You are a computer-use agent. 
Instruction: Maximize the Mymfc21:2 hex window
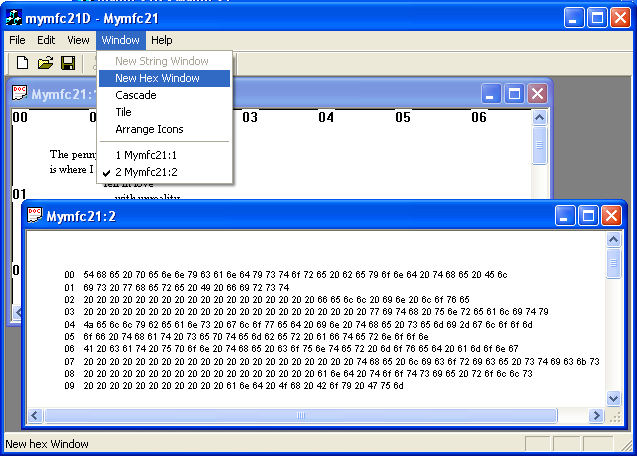tap(587, 215)
